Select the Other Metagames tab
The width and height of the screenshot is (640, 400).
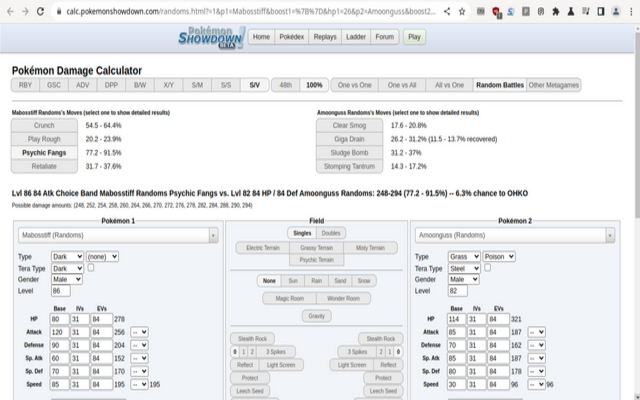point(553,86)
